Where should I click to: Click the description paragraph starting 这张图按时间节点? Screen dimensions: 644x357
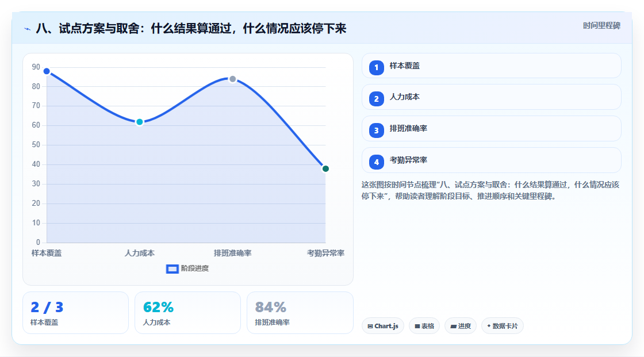tap(490, 190)
